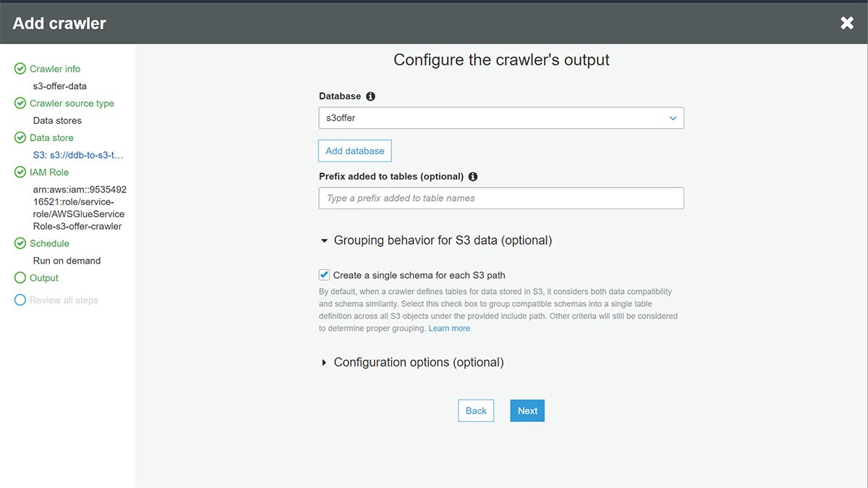Viewport: 868px width, 488px height.
Task: Open the Database dropdown showing s3offer
Action: click(501, 118)
